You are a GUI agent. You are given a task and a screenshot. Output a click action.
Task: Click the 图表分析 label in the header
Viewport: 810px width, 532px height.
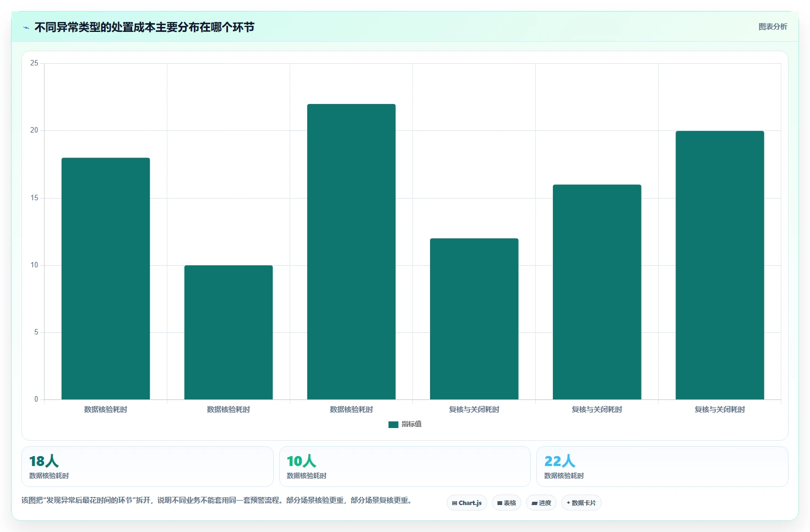tap(773, 26)
